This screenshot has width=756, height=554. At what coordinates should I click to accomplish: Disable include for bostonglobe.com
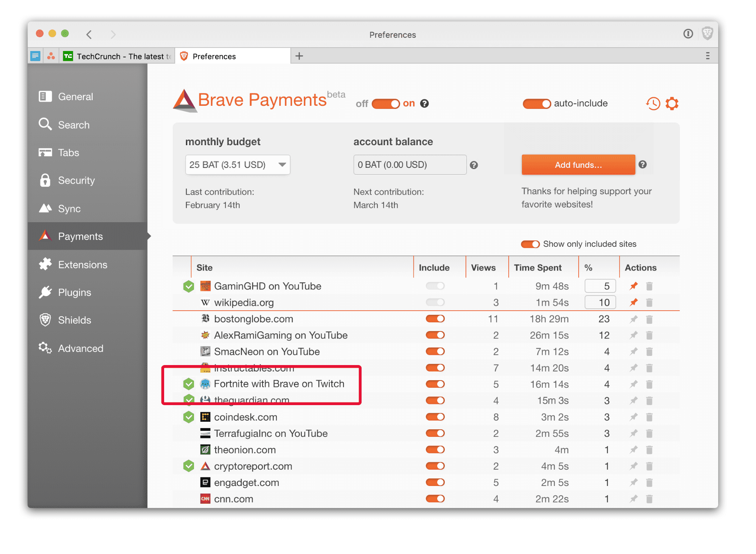[435, 319]
